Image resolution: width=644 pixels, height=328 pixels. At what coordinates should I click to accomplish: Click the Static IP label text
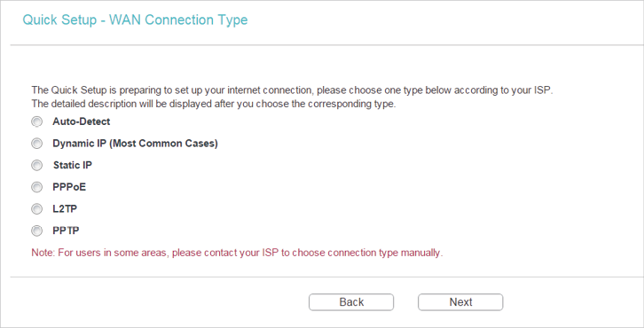tap(73, 165)
